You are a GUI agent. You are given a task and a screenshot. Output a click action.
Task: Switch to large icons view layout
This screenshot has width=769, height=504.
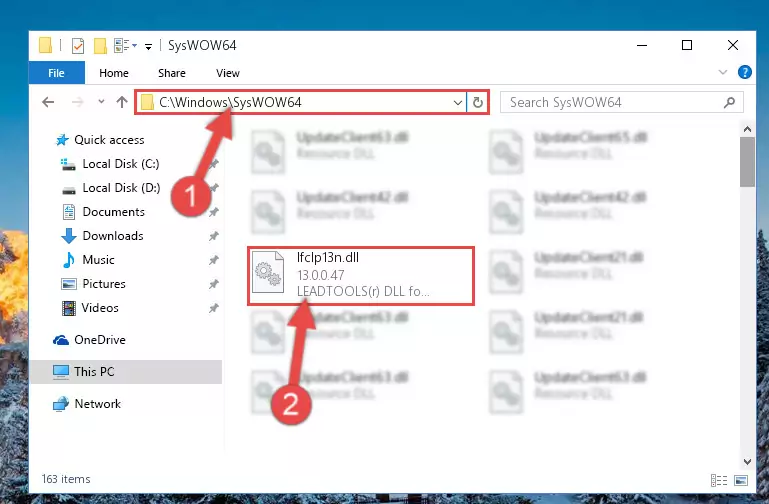pos(741,480)
